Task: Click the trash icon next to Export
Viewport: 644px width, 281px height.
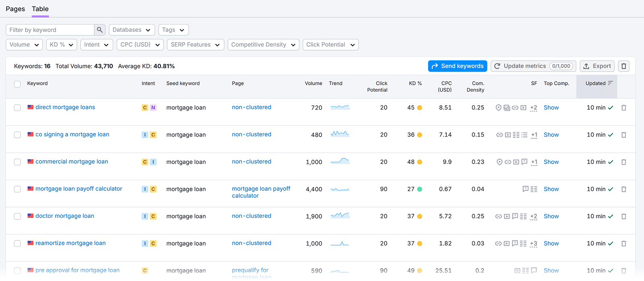Action: 623,66
